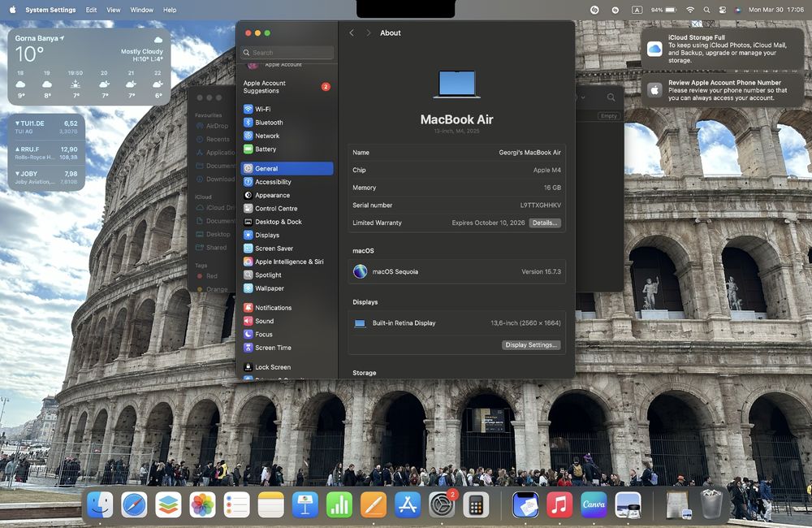Launch Safari from the Dock
812x528 pixels.
point(134,504)
